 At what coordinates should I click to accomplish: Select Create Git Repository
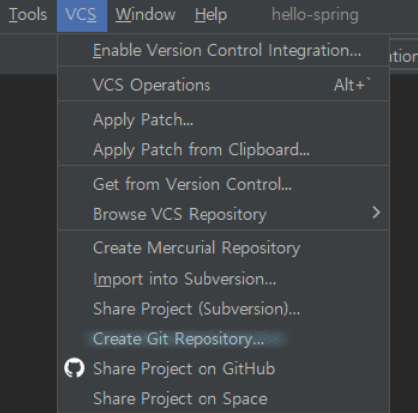tap(223, 339)
